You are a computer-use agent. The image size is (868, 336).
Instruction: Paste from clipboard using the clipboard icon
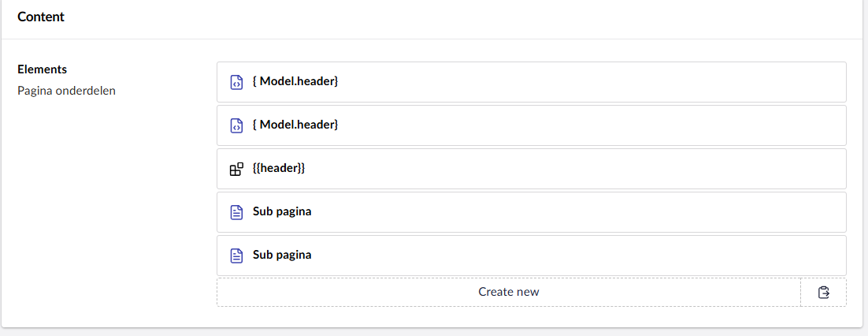pyautogui.click(x=823, y=292)
